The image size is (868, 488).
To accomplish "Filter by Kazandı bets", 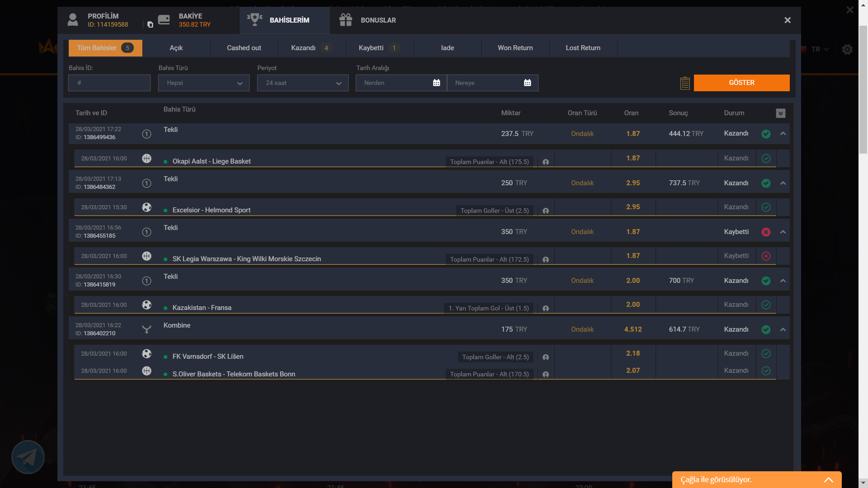I will point(312,48).
